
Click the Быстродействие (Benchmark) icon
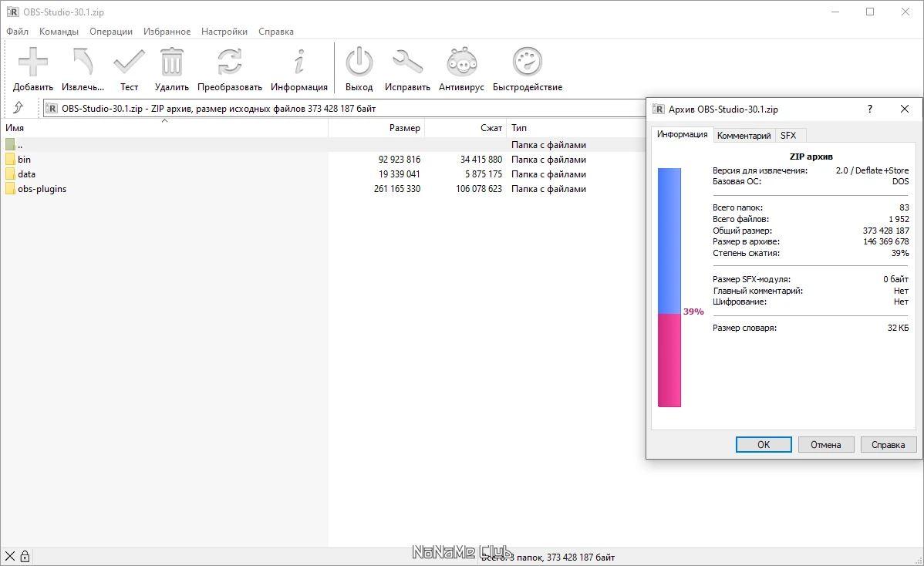[527, 66]
